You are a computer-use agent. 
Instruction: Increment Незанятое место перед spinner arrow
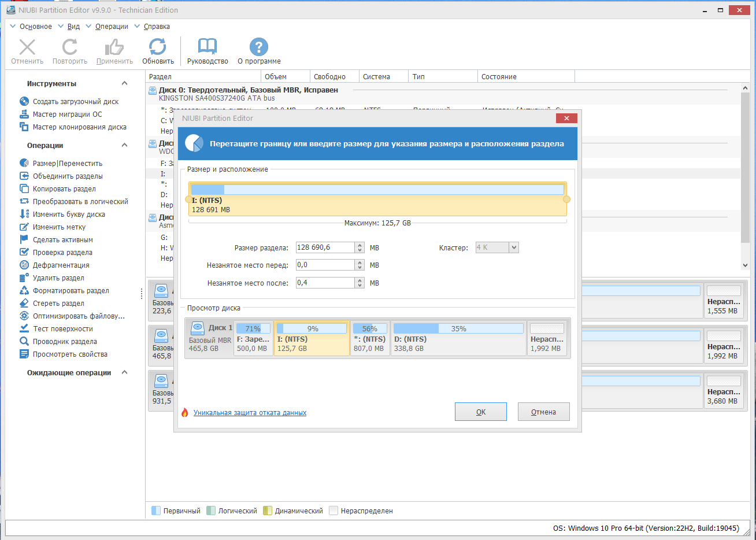(360, 262)
